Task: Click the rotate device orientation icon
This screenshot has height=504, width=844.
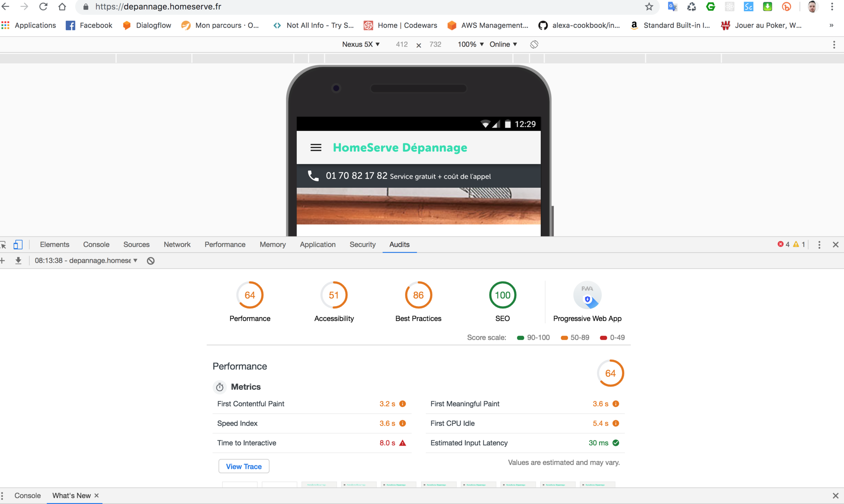Action: click(x=534, y=44)
